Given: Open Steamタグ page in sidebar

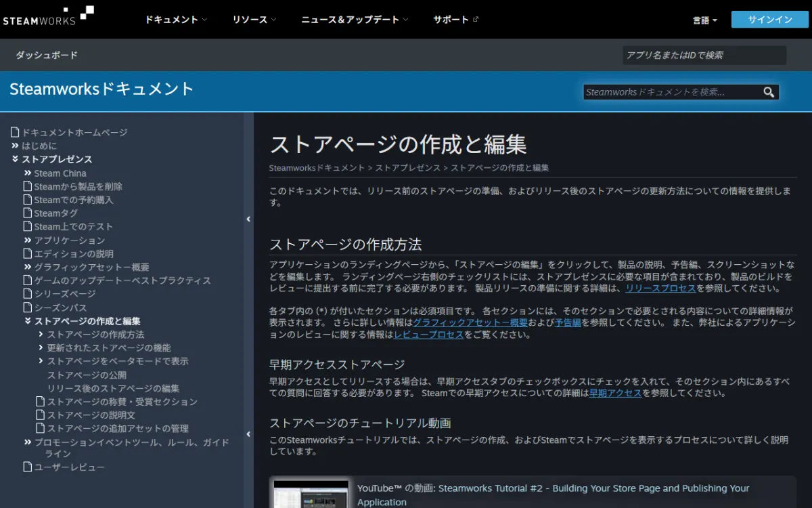Looking at the screenshot, I should [x=56, y=213].
